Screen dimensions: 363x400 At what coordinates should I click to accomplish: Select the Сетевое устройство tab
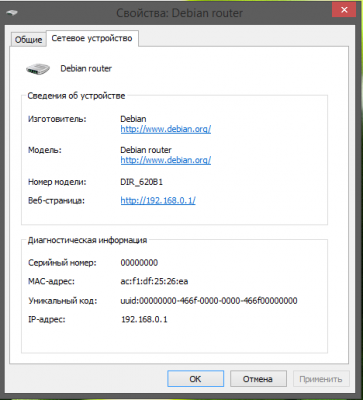(x=92, y=38)
